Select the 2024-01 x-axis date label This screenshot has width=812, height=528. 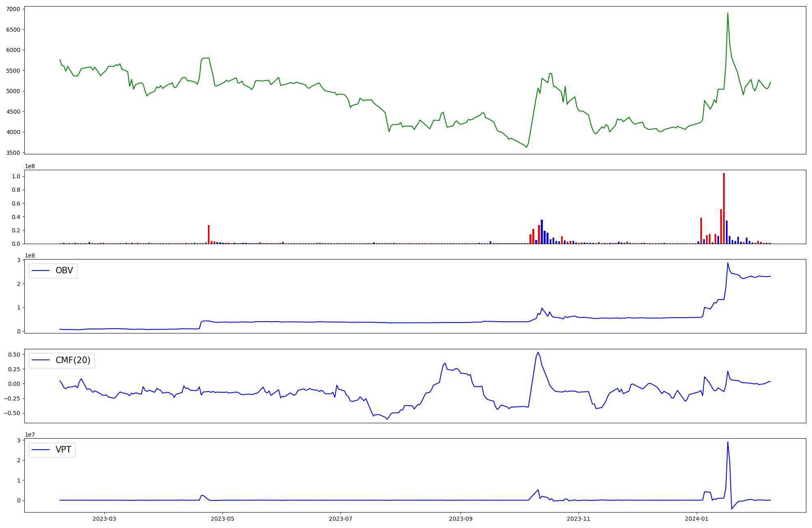click(697, 519)
